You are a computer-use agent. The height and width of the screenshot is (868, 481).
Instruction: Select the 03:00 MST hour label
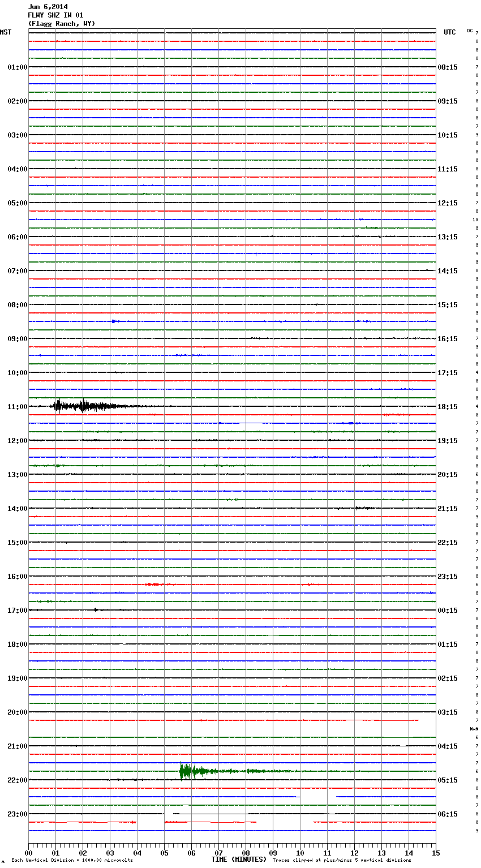(x=18, y=135)
